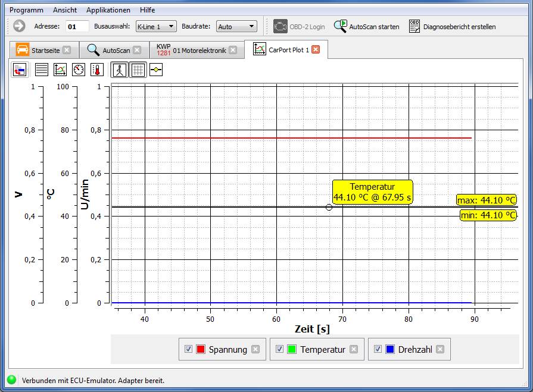Click the layout arrangement icon on the plot toolbar

pyautogui.click(x=19, y=70)
